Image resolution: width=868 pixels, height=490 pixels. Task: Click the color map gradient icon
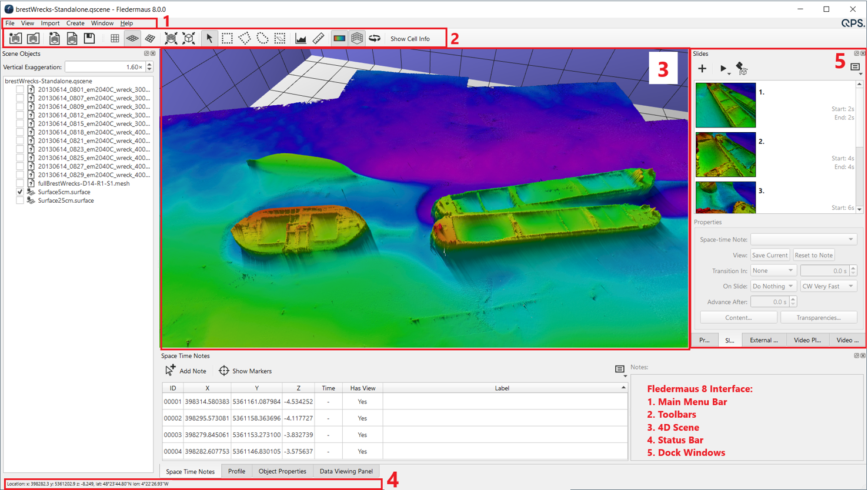click(x=339, y=39)
